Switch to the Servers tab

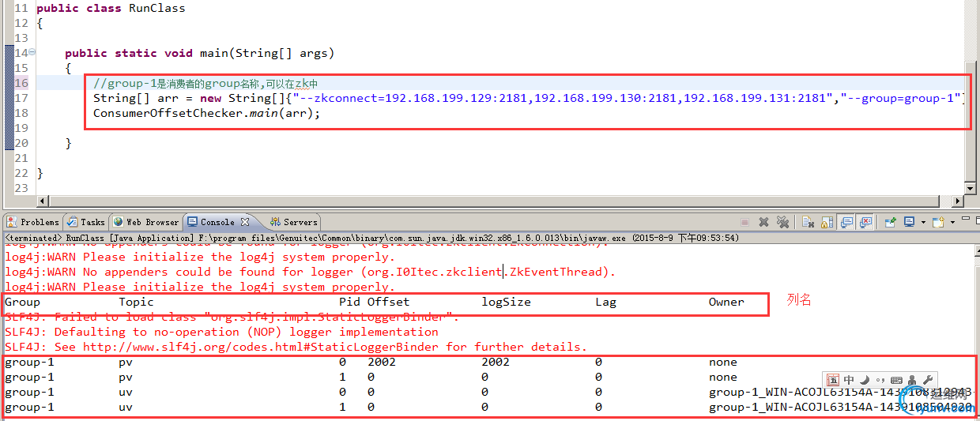(x=294, y=222)
